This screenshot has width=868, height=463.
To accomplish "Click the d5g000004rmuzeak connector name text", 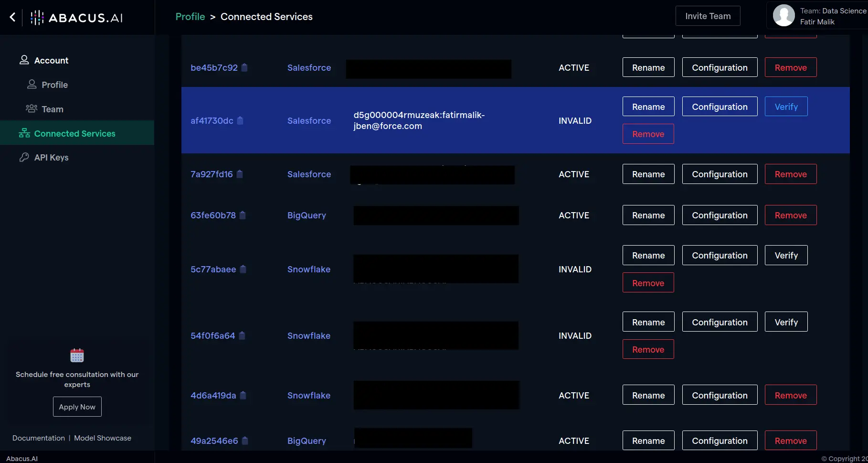I will click(419, 120).
